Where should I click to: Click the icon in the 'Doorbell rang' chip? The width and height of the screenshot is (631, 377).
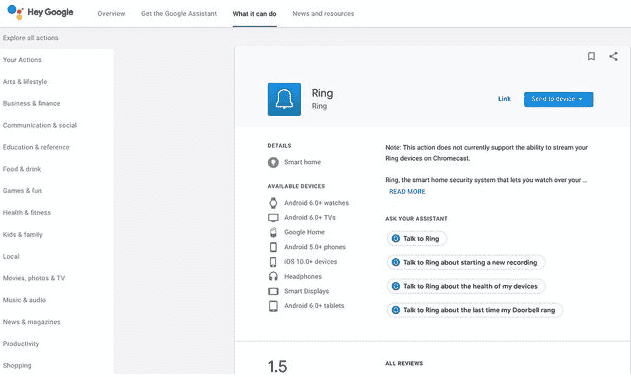[396, 310]
